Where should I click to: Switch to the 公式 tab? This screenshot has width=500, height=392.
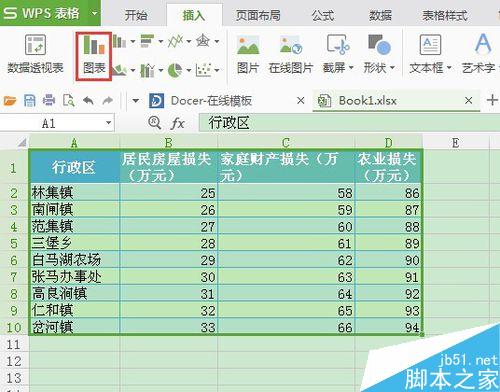click(323, 15)
